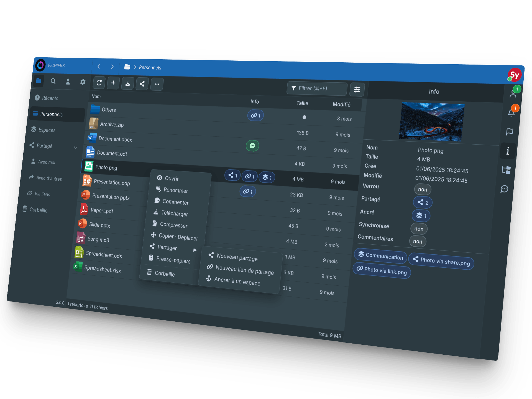Select Personnels in the sidebar
Viewport: 532px width, 399px height.
57,114
